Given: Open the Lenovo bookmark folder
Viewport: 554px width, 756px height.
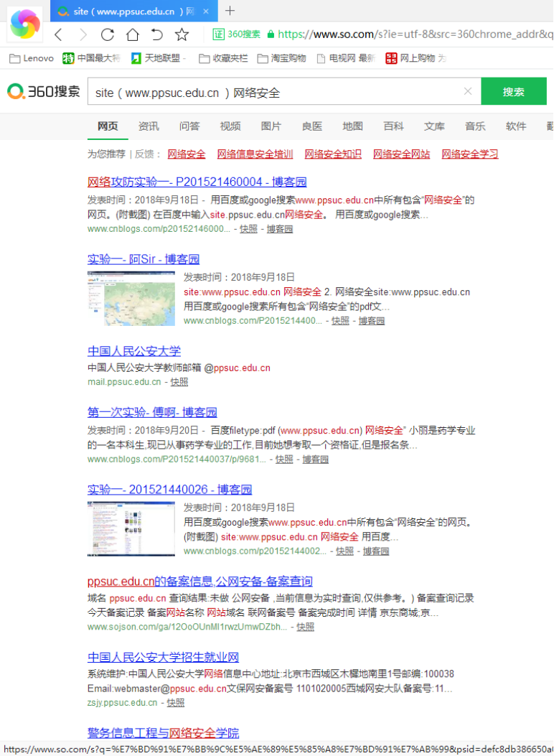Looking at the screenshot, I should 32,58.
